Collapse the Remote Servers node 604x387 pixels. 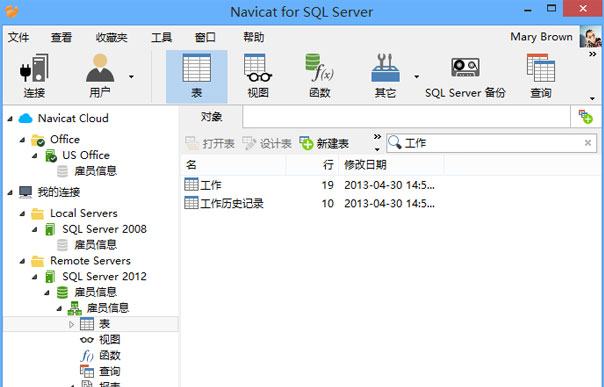tap(22, 261)
